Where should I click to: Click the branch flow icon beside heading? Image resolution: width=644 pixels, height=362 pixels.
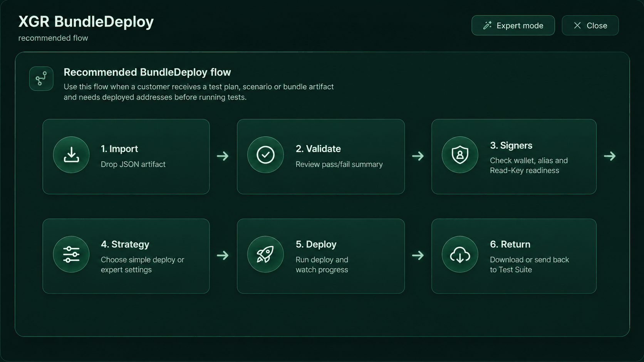[41, 78]
